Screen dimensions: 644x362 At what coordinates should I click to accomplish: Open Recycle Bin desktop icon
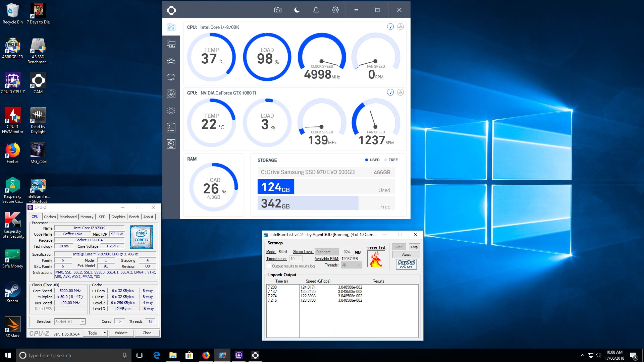pos(13,13)
